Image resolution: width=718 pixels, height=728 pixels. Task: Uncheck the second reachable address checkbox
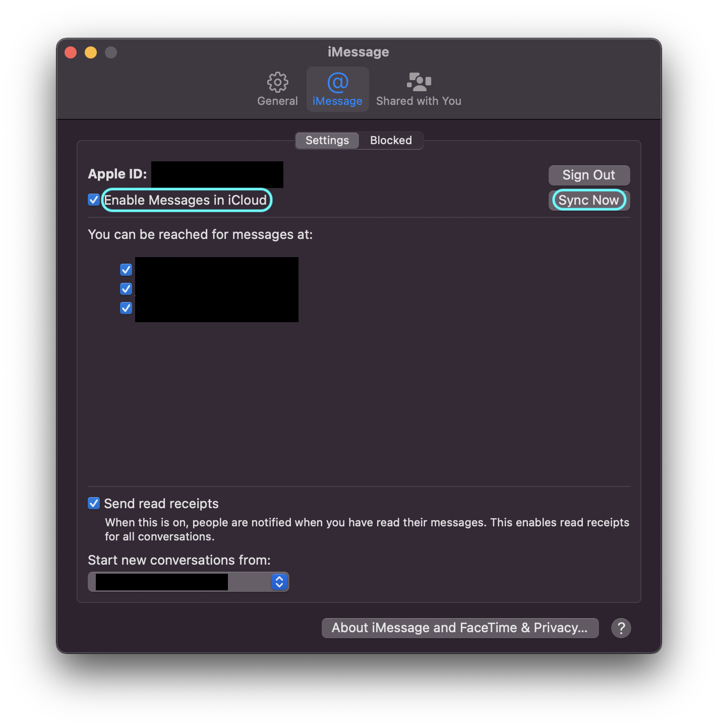click(126, 289)
